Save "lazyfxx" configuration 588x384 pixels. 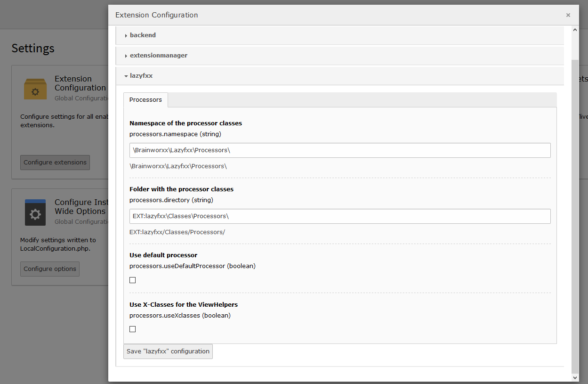[x=168, y=351]
